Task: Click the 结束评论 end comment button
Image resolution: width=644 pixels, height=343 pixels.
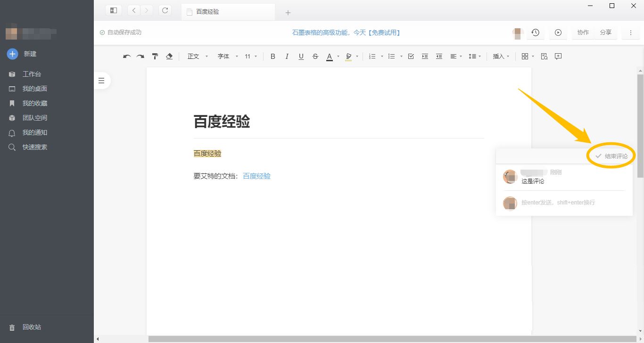Action: (611, 156)
